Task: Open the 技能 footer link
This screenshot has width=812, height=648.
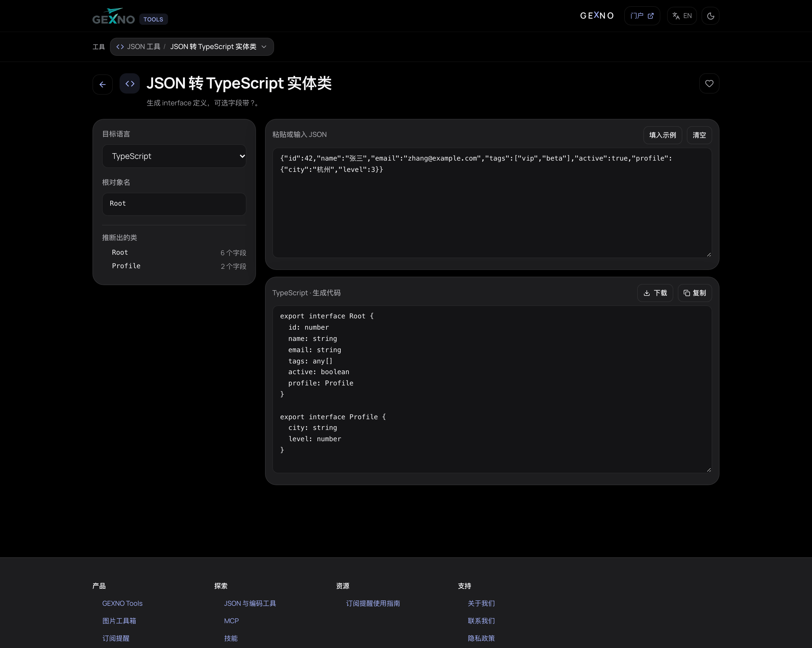Action: (231, 638)
